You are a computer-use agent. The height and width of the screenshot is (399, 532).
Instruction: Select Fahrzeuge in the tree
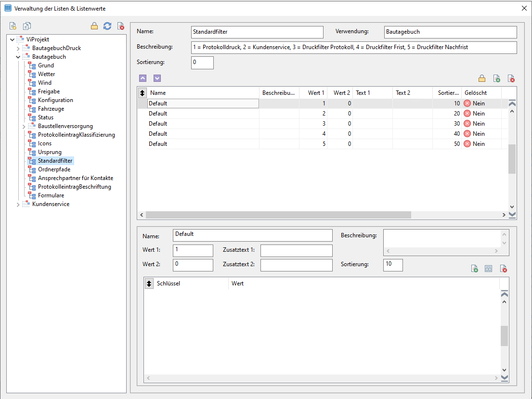point(51,109)
